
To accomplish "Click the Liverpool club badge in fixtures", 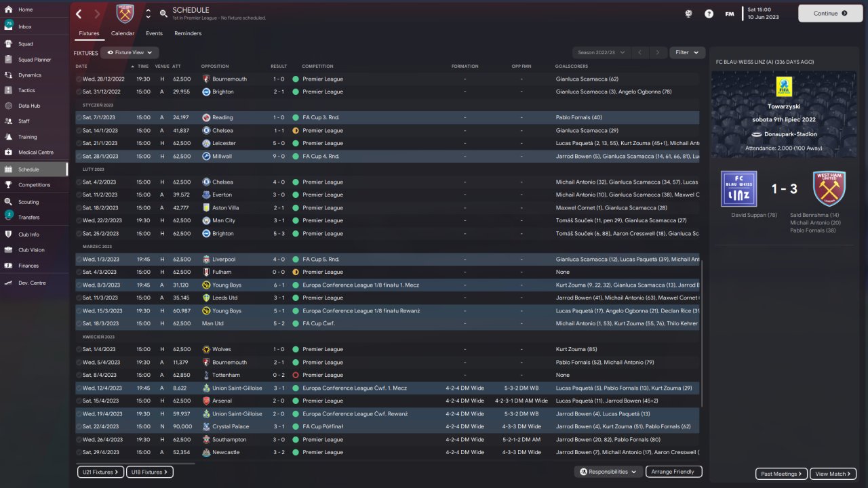I will click(206, 260).
